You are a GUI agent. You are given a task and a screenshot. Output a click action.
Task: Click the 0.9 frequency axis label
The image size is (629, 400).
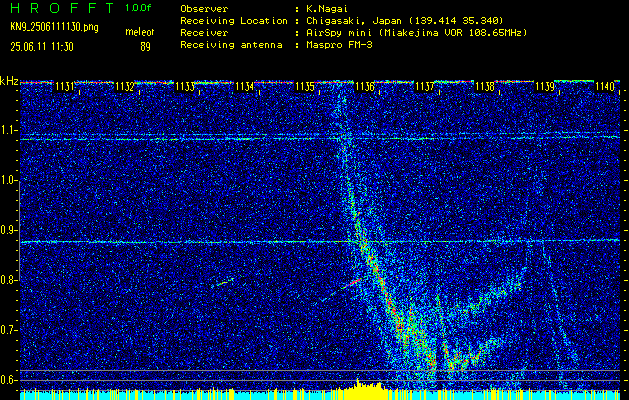click(x=8, y=230)
